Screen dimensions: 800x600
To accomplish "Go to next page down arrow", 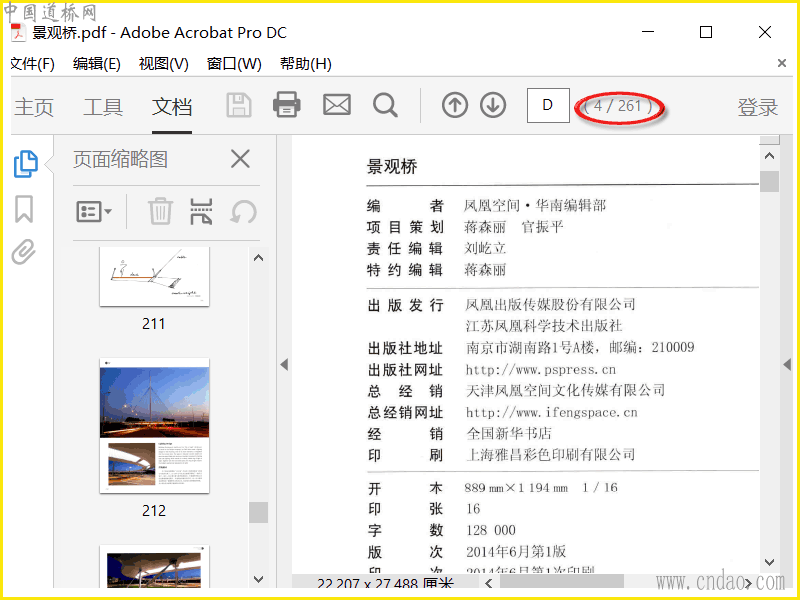I will pyautogui.click(x=493, y=105).
